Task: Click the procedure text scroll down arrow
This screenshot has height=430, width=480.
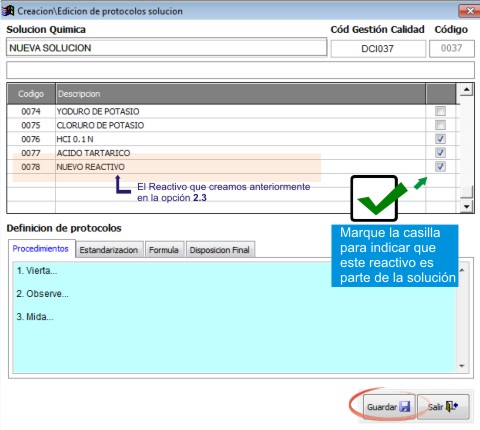Action: [x=462, y=366]
